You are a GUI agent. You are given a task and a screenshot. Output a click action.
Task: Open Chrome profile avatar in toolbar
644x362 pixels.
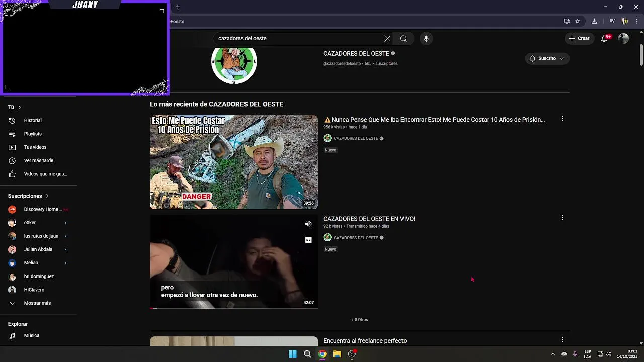pyautogui.click(x=625, y=21)
